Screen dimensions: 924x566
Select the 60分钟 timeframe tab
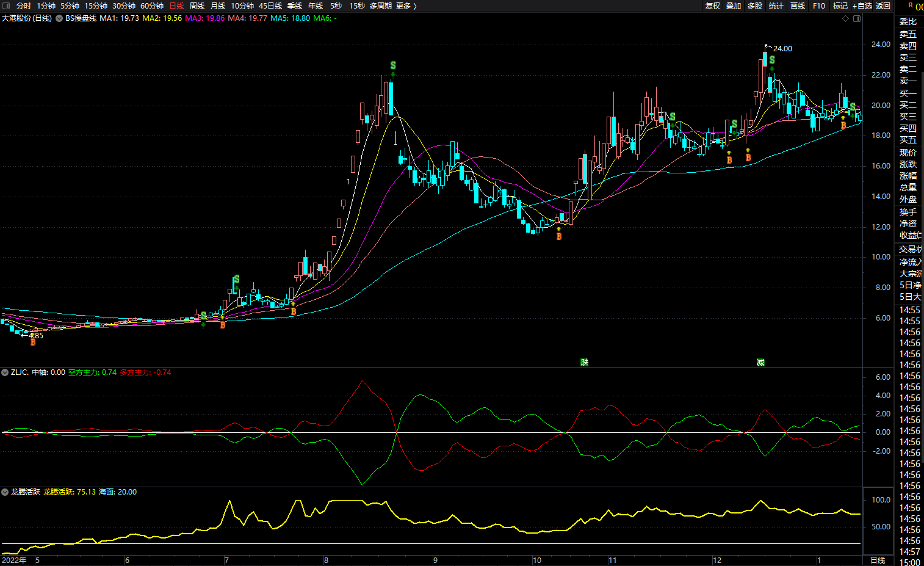click(152, 6)
